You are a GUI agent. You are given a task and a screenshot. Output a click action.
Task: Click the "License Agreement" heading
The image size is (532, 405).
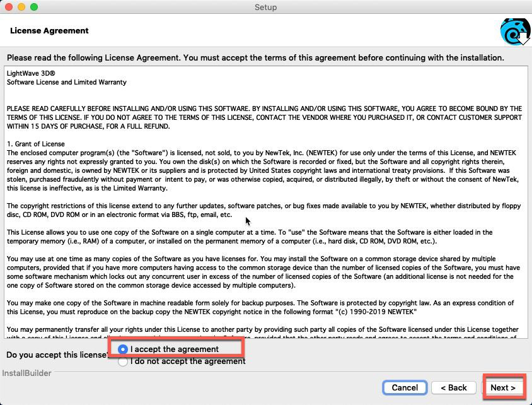(49, 30)
